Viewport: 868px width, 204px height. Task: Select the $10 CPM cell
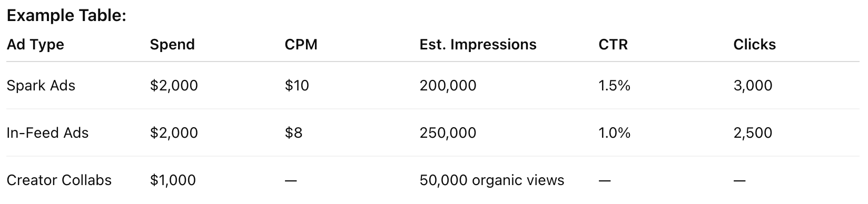297,85
